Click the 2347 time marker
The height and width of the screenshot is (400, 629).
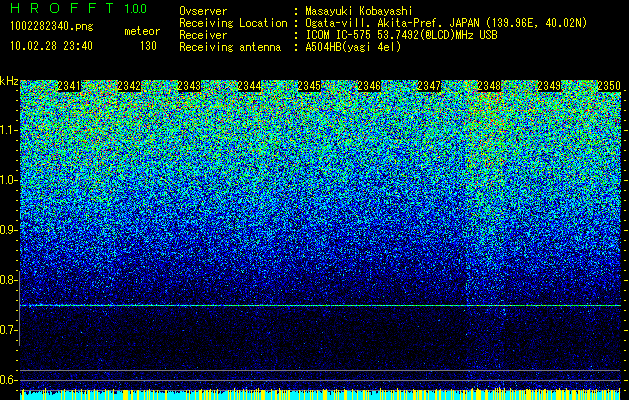pyautogui.click(x=429, y=86)
